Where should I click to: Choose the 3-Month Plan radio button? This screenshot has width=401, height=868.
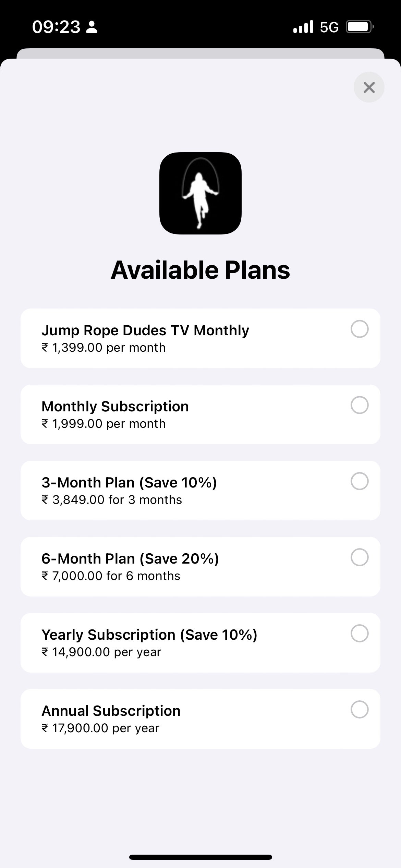(x=360, y=481)
